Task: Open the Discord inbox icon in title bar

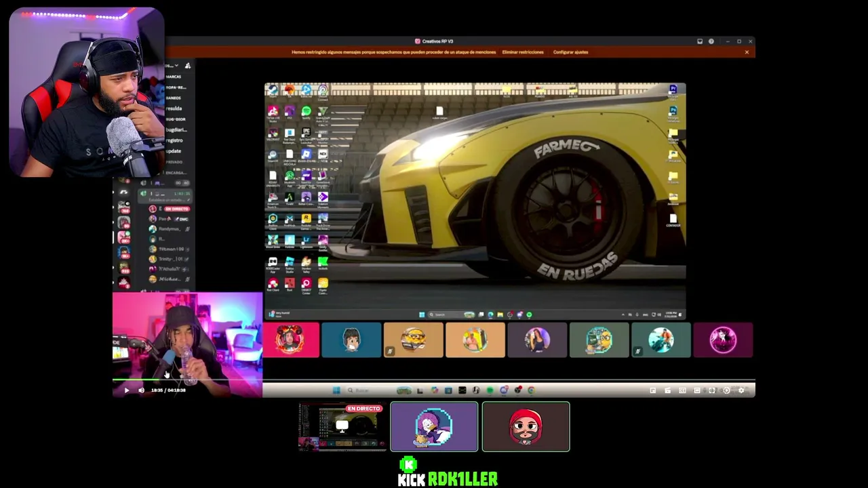Action: (700, 41)
